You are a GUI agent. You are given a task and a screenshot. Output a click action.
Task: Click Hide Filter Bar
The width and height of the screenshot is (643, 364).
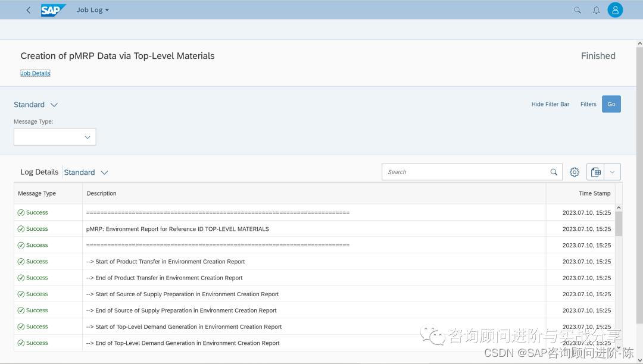550,104
